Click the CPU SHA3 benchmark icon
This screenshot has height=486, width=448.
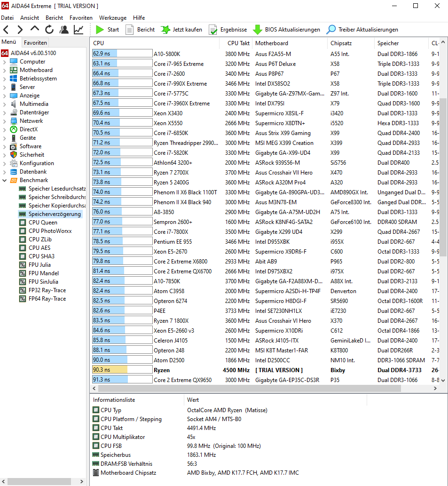click(x=22, y=256)
